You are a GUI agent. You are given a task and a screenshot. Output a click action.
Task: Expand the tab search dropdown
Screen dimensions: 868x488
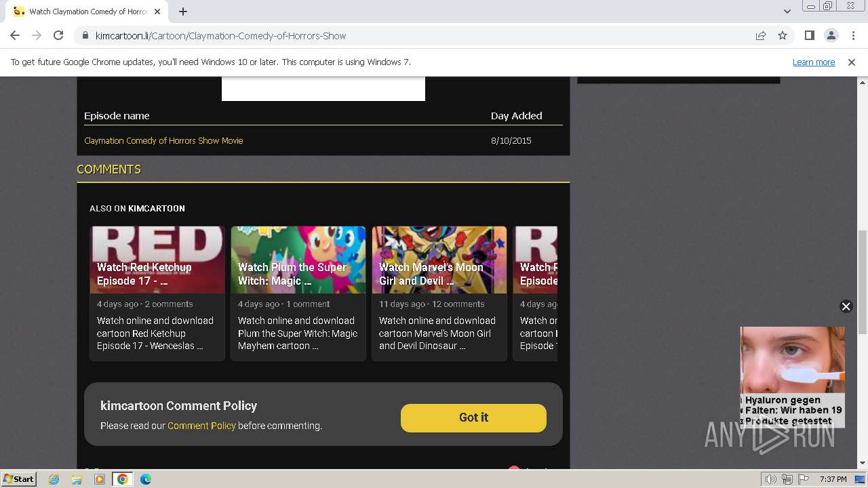click(787, 12)
